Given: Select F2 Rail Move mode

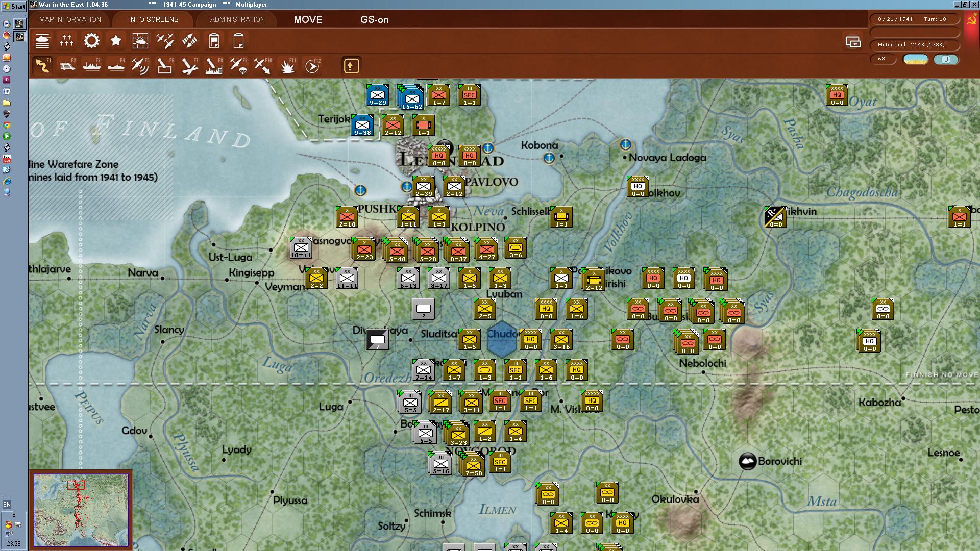Looking at the screenshot, I should coord(67,66).
